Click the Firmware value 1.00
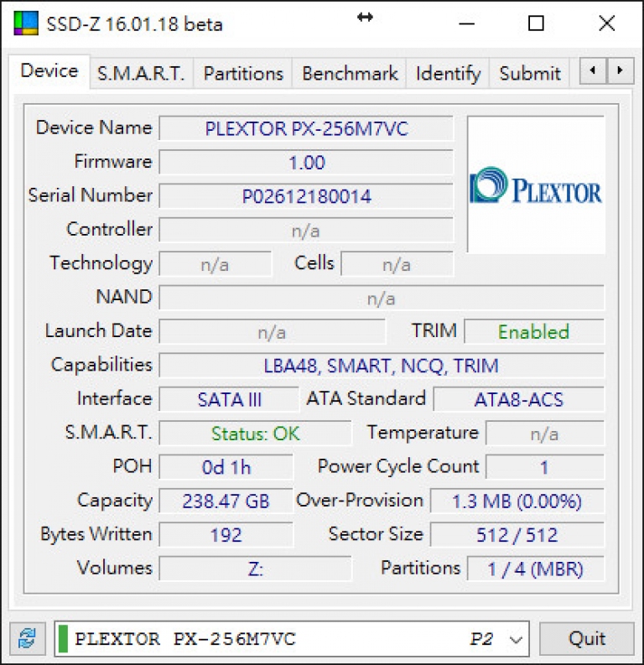 click(306, 163)
